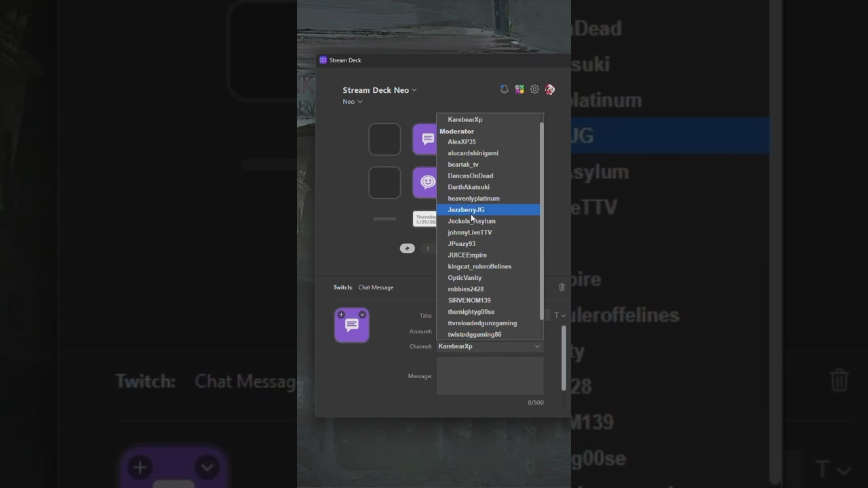Select heavenlyplatinum in the list
The image size is (868, 488).
coord(488,199)
